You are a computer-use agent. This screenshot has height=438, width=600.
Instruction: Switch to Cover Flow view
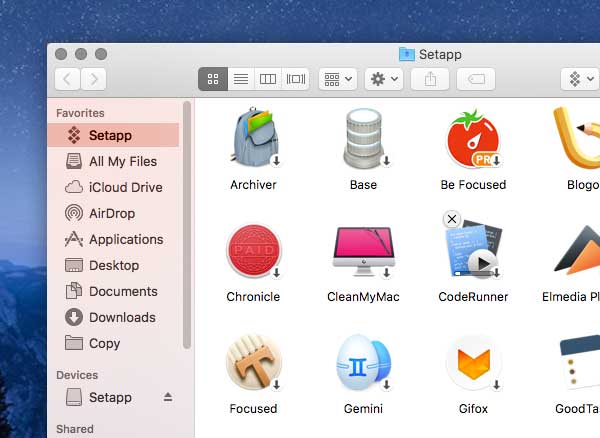click(295, 79)
